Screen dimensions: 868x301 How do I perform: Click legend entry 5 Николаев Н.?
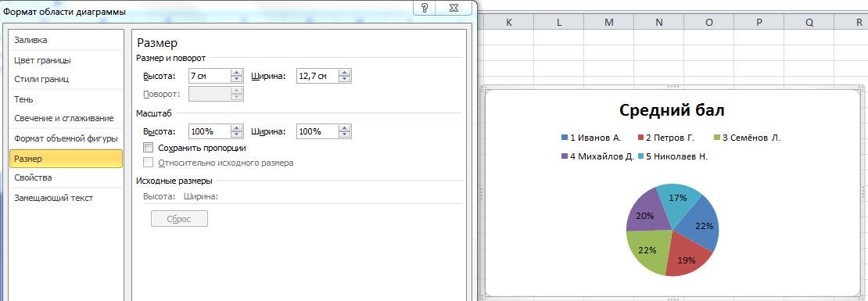coord(673,156)
